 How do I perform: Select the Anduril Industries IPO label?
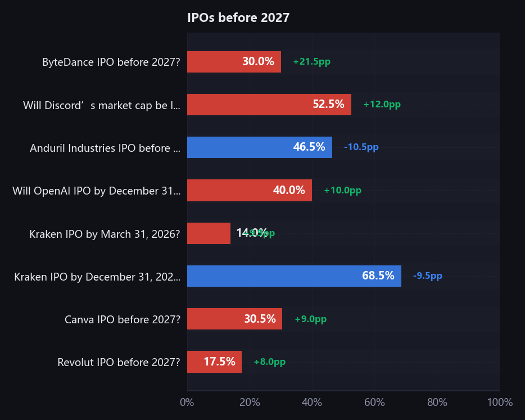coord(105,148)
